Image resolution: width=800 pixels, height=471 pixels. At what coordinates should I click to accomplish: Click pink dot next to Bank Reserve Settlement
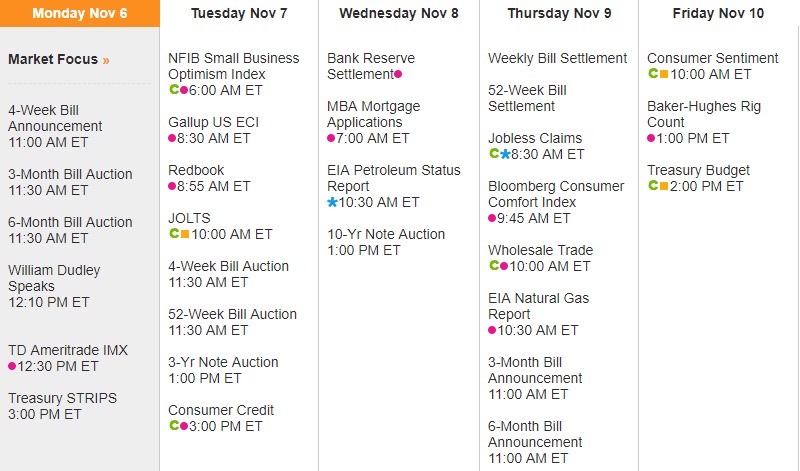398,74
